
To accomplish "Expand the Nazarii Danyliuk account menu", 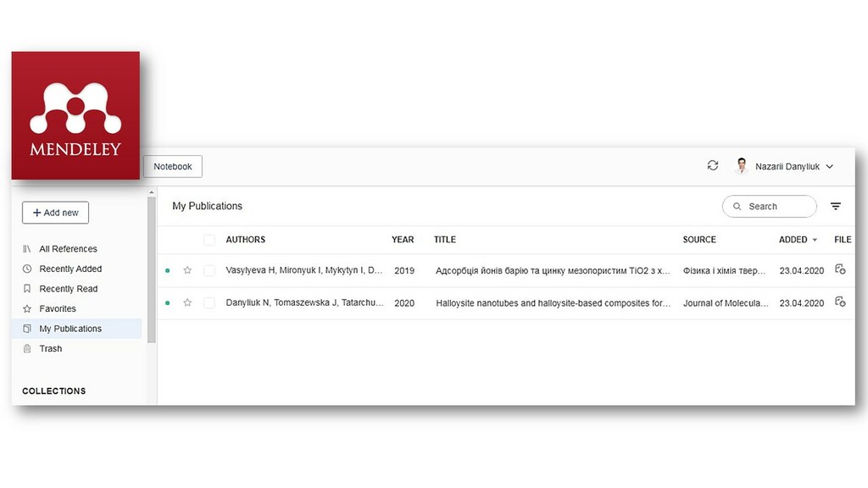I will click(x=829, y=167).
